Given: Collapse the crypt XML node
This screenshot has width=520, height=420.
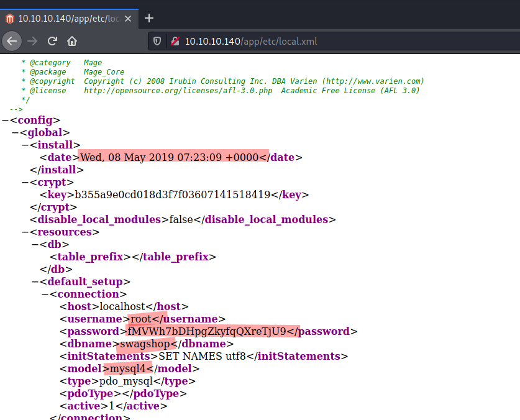Looking at the screenshot, I should click(25, 183).
